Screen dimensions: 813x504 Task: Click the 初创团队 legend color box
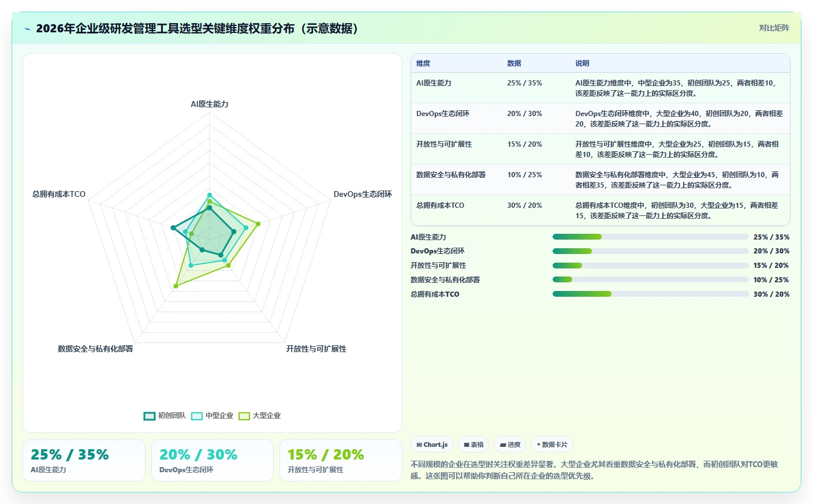tap(150, 416)
